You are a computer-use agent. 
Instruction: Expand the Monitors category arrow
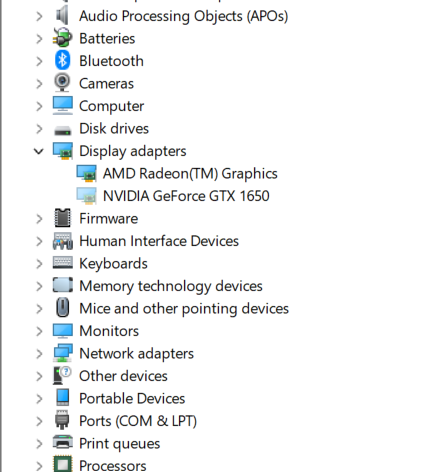[x=39, y=331]
